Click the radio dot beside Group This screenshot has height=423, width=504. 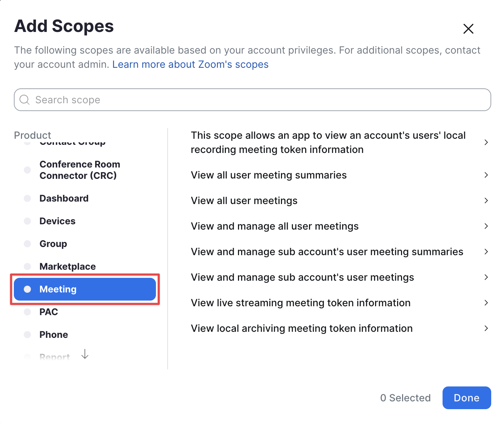27,244
